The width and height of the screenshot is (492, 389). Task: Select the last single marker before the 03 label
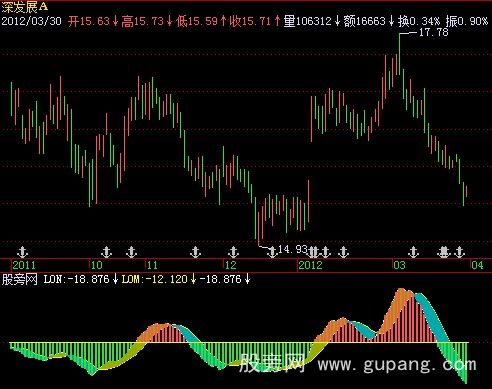point(343,252)
